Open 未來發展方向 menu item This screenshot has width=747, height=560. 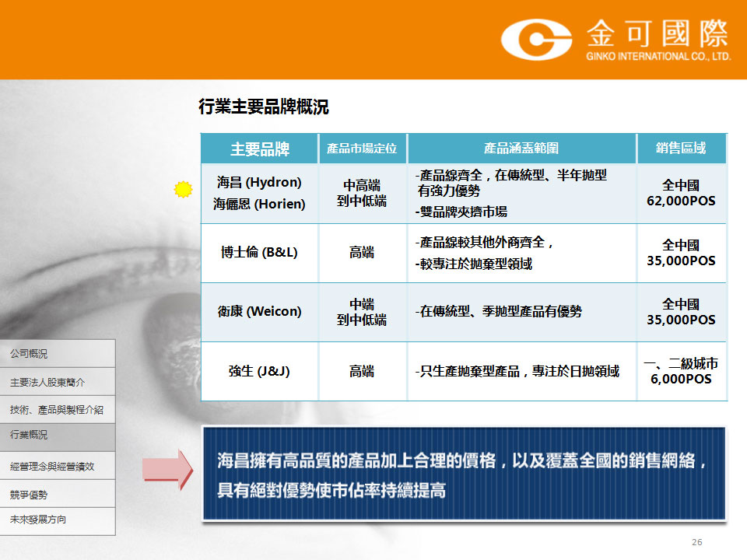(57, 521)
